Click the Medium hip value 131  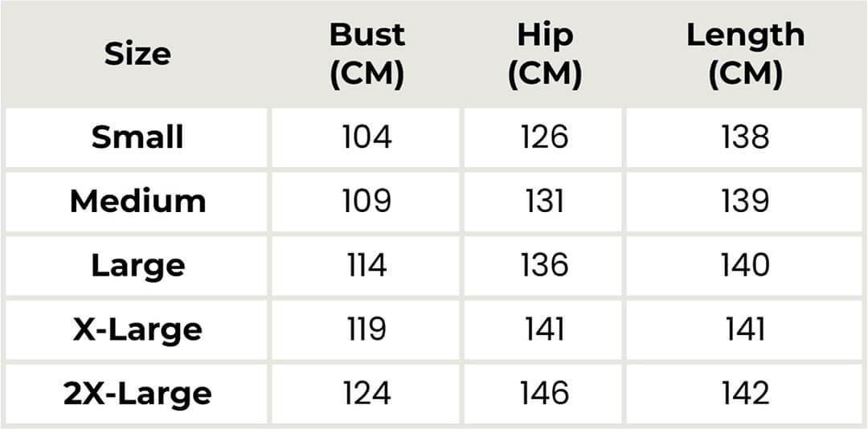(545, 202)
